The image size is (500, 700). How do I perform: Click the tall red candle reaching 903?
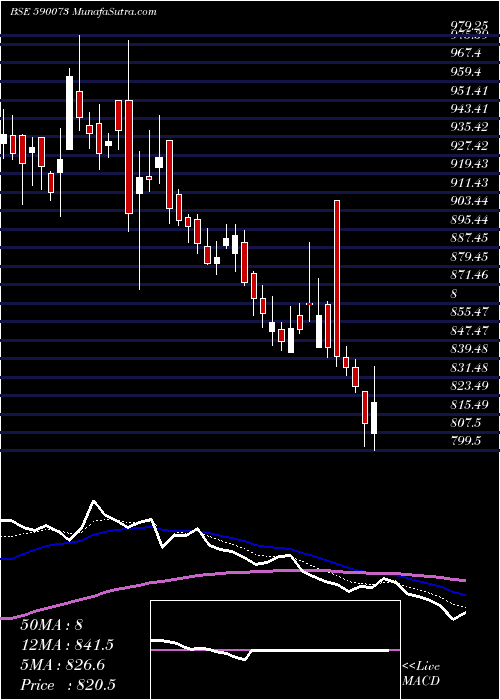click(337, 279)
